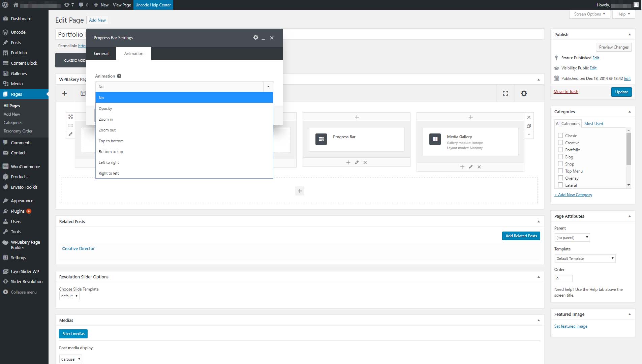This screenshot has height=364, width=642.
Task: Click the Media Gallery element icon
Action: click(435, 139)
